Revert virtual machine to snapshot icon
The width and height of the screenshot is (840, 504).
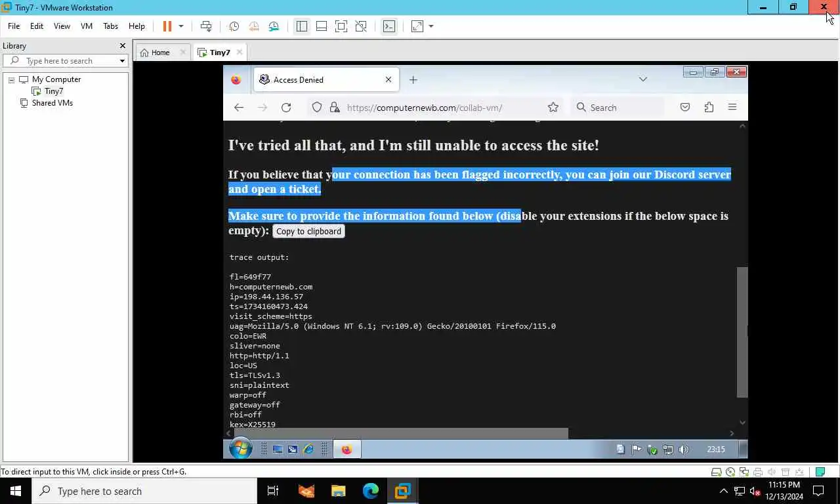(x=254, y=26)
